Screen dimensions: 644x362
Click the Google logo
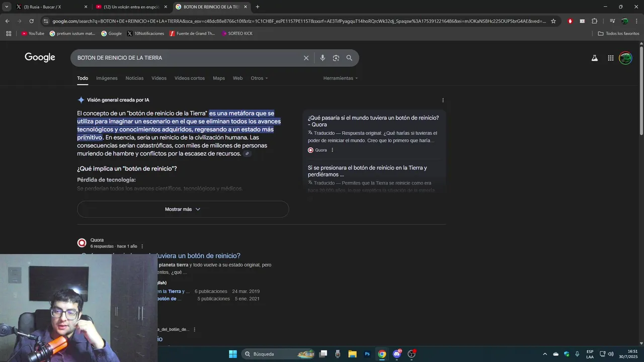tap(40, 57)
